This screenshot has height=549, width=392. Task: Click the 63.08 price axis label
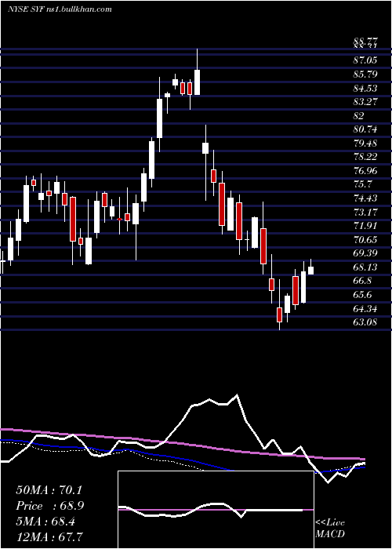(365, 322)
